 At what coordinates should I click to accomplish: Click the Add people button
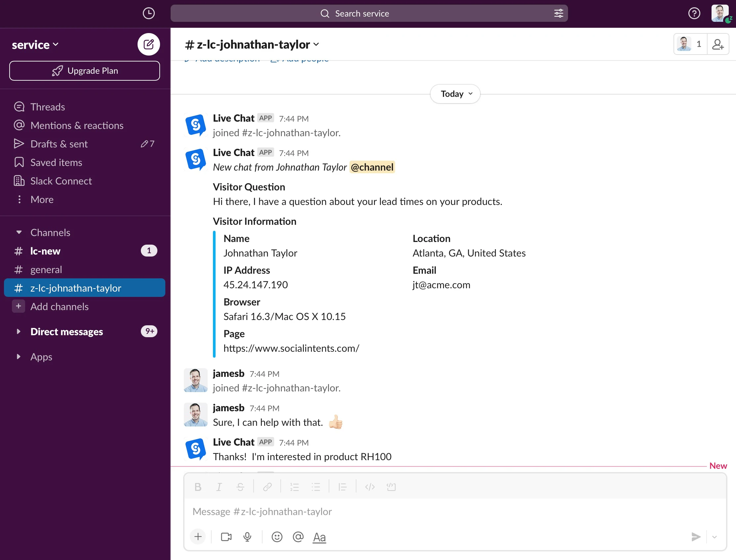click(x=718, y=44)
